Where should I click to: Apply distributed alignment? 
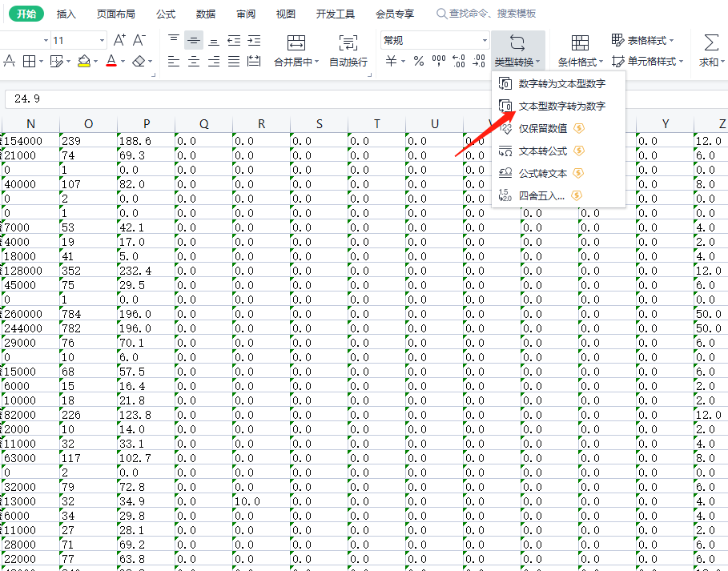tap(254, 61)
